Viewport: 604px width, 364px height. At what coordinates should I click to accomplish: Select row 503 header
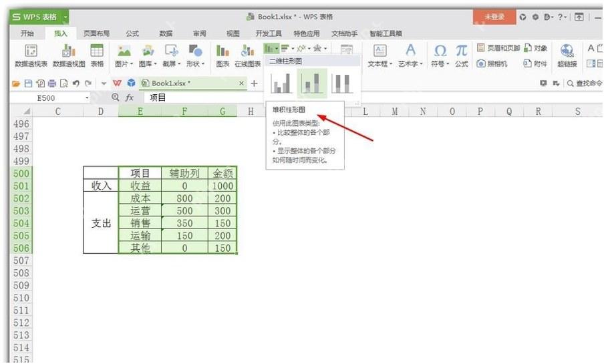21,211
